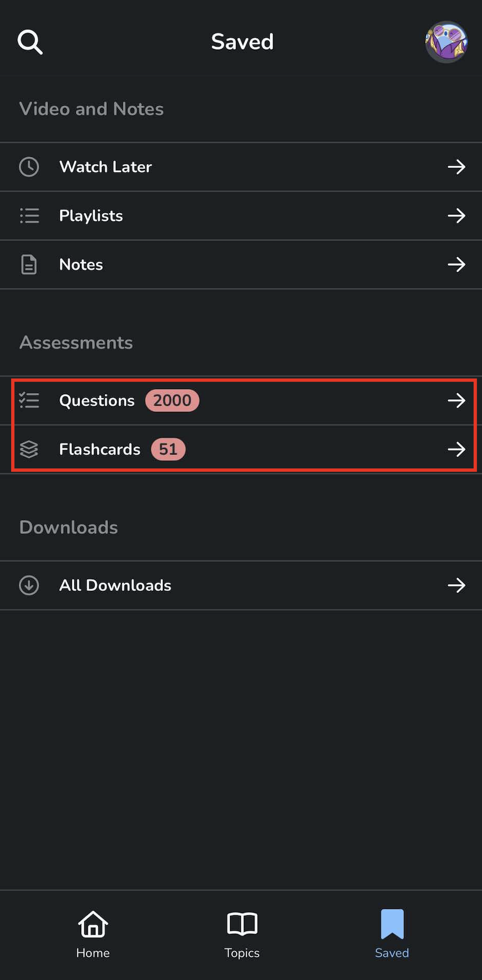Tap the search magnifier icon
482x980 pixels.
point(30,42)
